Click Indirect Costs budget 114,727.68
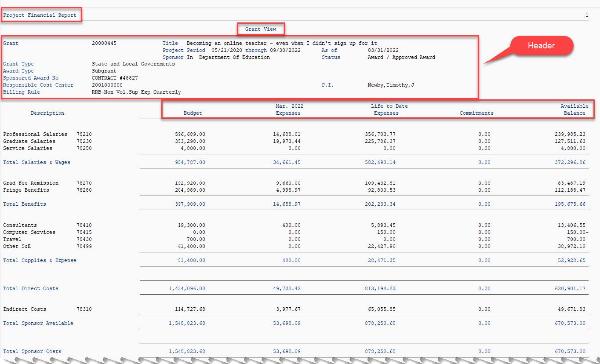 point(190,309)
